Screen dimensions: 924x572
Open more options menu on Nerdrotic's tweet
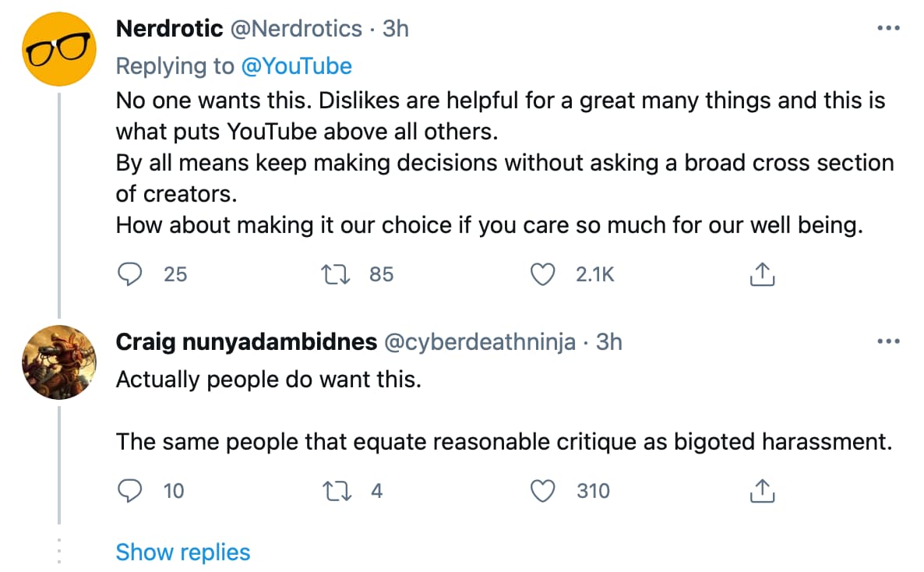click(x=888, y=28)
